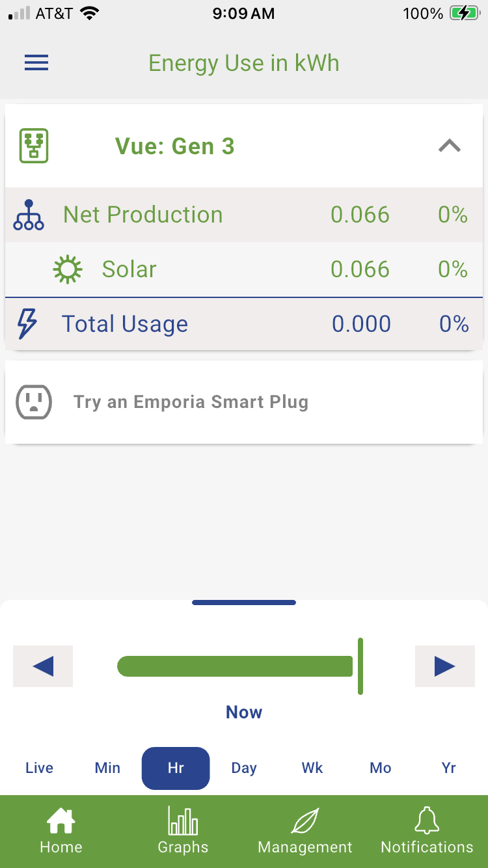Select the Mo time scale
This screenshot has height=868, width=488.
(x=381, y=768)
